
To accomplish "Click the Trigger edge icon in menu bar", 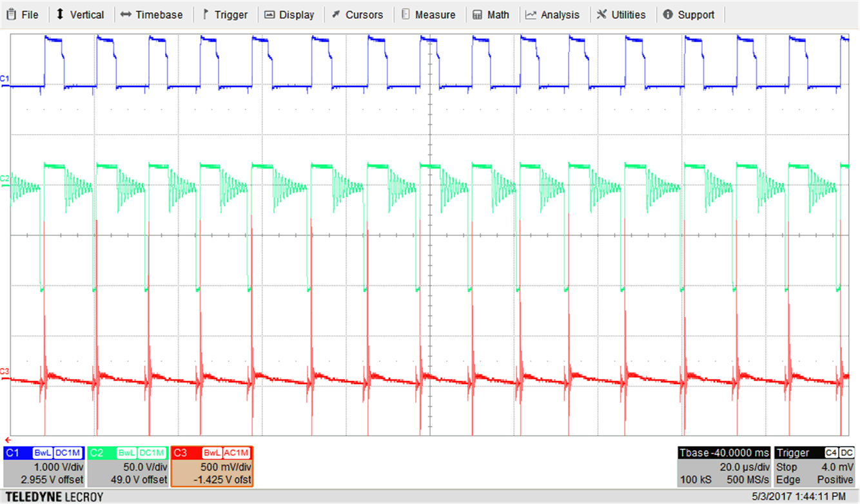I will (x=205, y=14).
